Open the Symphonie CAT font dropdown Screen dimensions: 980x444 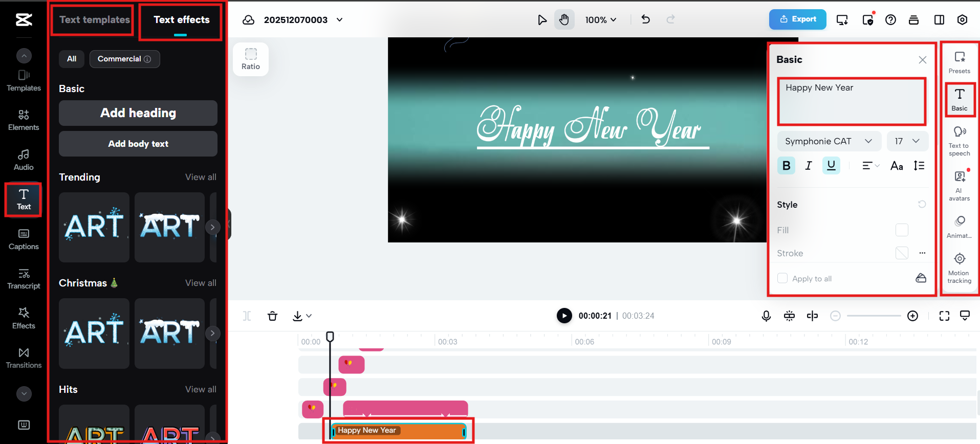[x=829, y=141]
